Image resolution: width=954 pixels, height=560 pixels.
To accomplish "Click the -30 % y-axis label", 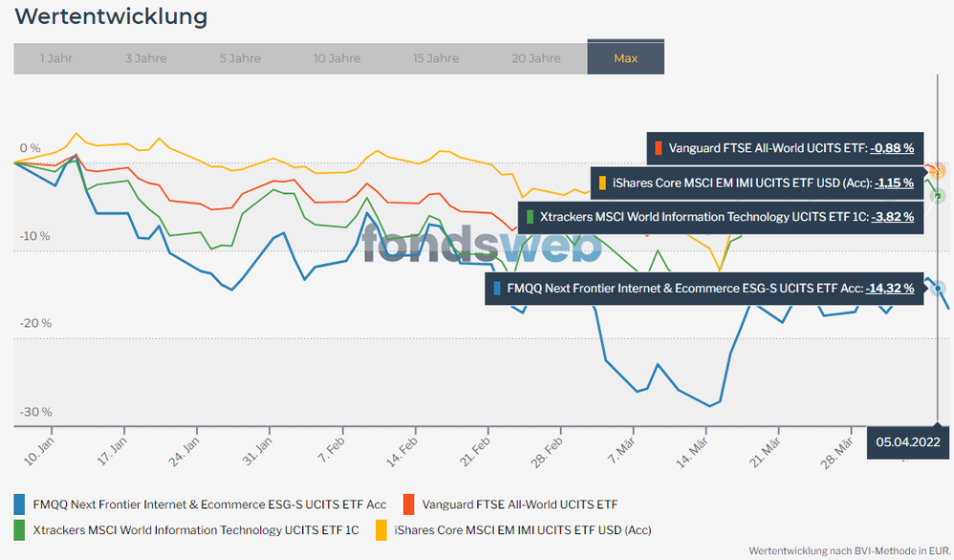I will pyautogui.click(x=35, y=412).
